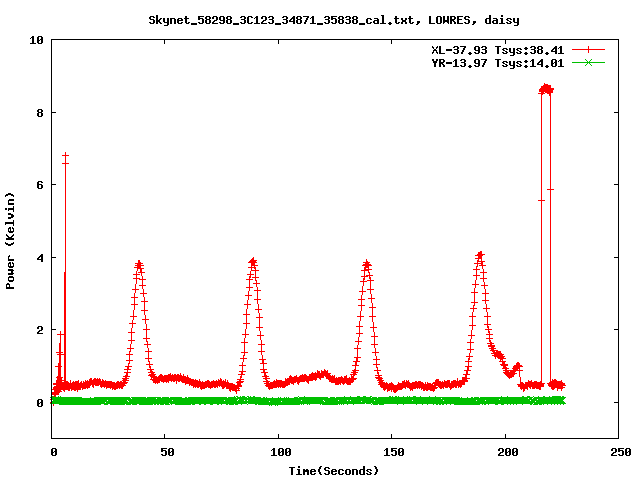640x480 pixels.
Task: Click x-axis tick label 200
Action: [507, 452]
